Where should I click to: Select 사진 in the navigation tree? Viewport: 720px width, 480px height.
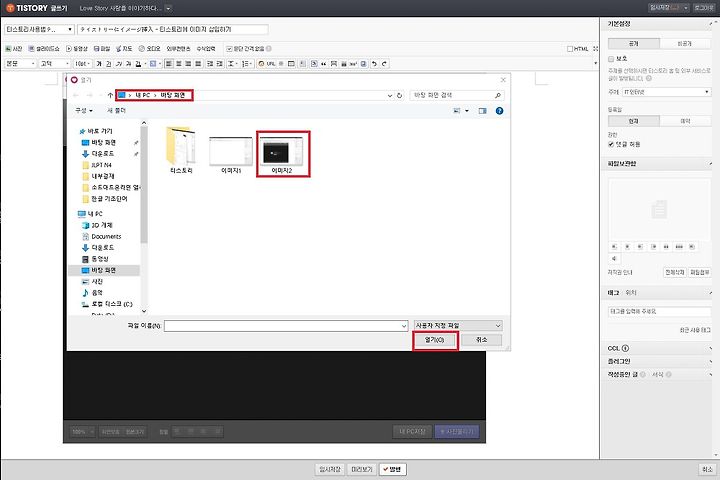(x=97, y=282)
